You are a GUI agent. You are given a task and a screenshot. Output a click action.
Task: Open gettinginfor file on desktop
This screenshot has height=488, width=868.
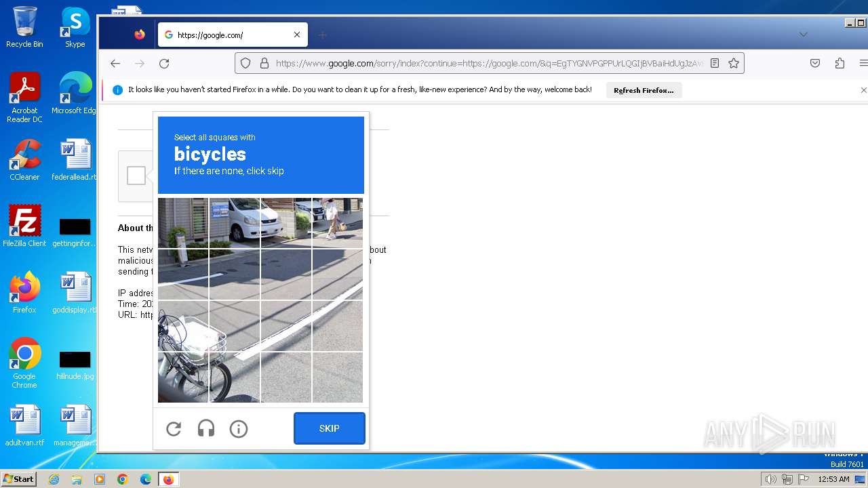click(x=75, y=232)
